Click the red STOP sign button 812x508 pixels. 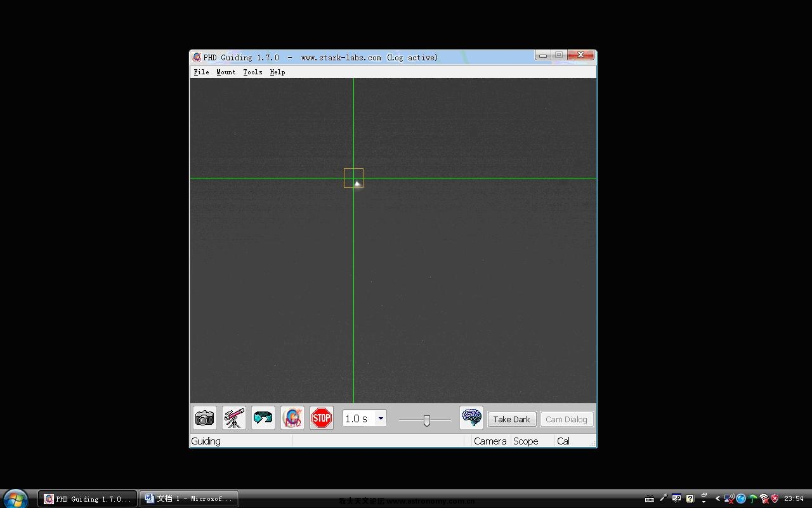pyautogui.click(x=322, y=418)
